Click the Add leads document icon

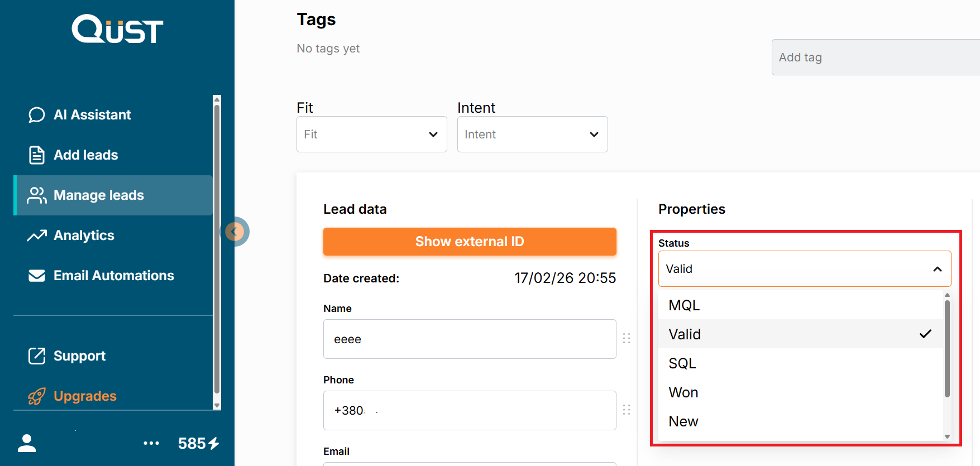pos(37,155)
